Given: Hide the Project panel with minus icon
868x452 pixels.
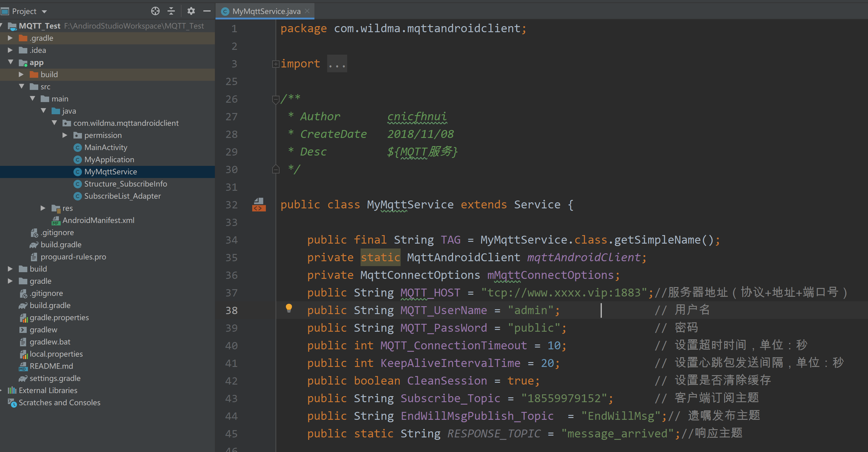Looking at the screenshot, I should 207,11.
